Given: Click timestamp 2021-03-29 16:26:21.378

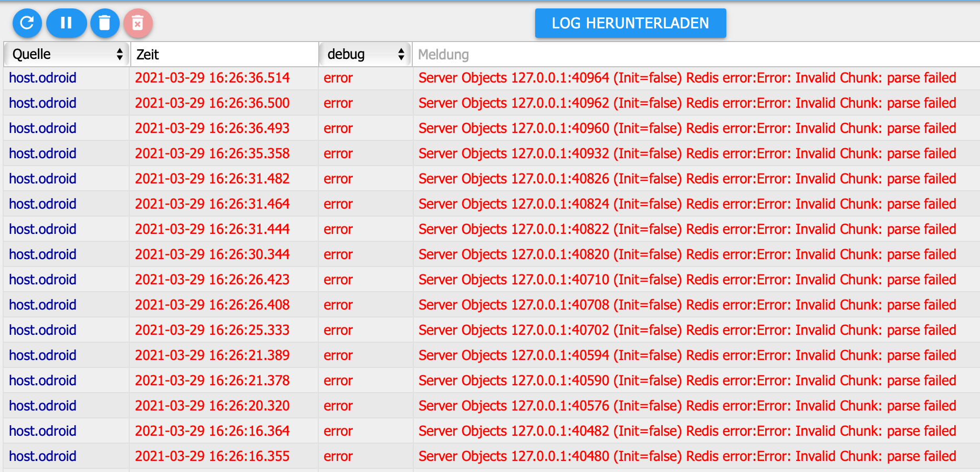Looking at the screenshot, I should tap(212, 381).
